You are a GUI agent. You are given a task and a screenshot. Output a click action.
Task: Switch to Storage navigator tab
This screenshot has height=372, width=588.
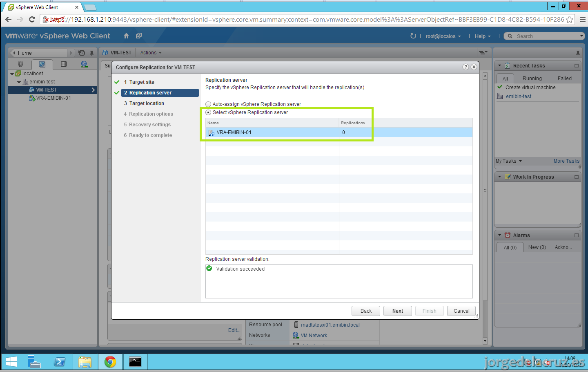coord(64,64)
